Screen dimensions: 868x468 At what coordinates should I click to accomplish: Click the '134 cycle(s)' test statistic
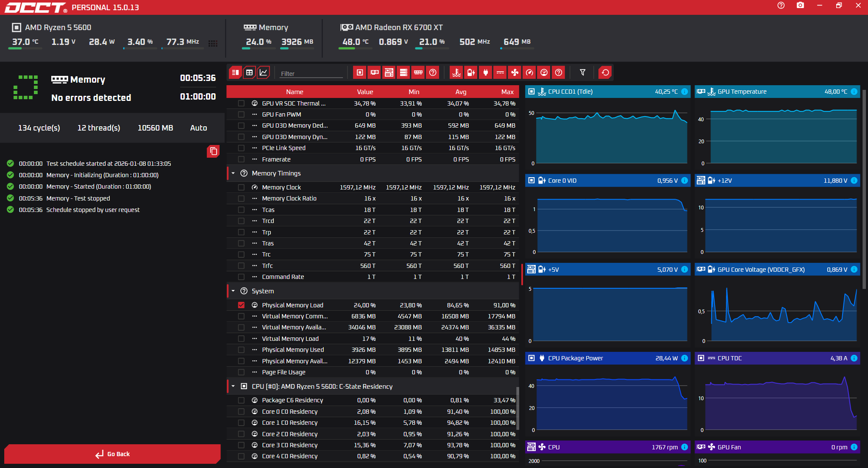(39, 128)
